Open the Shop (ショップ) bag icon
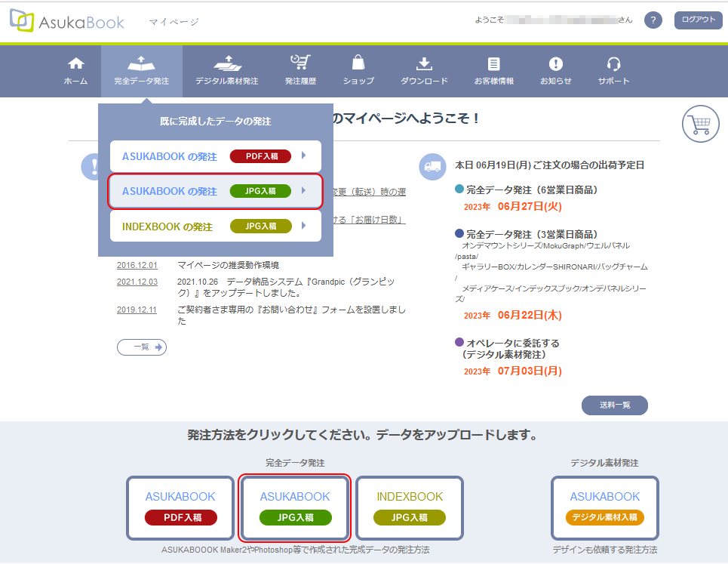 point(358,64)
